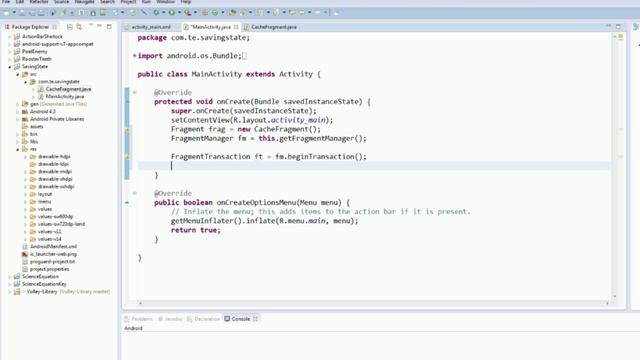Select the RoosterTeeth project
This screenshot has width=640, height=360.
37,59
